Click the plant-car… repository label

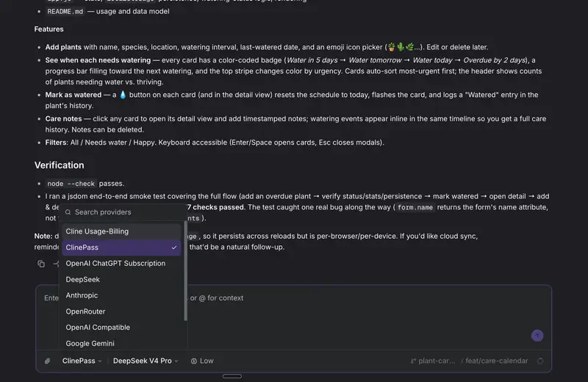coord(437,361)
